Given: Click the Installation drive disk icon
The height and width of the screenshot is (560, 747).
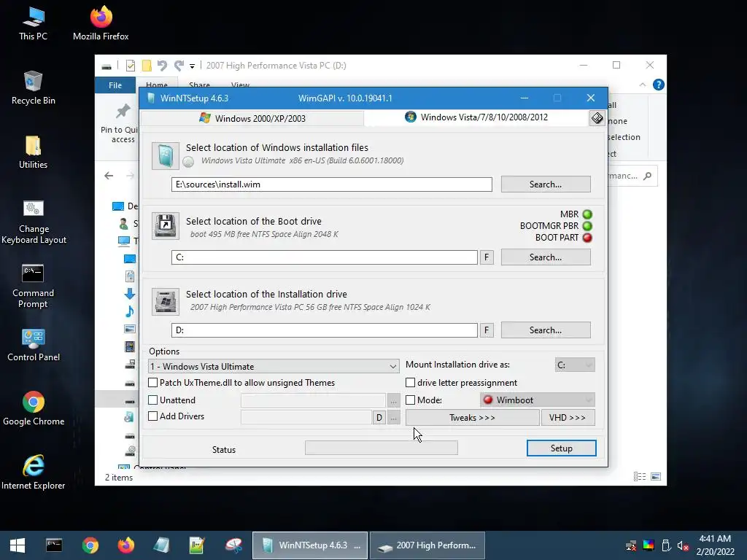Looking at the screenshot, I should click(166, 301).
